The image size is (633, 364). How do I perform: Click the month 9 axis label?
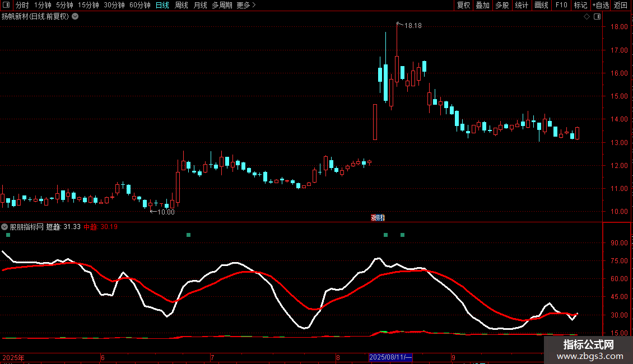(453, 357)
